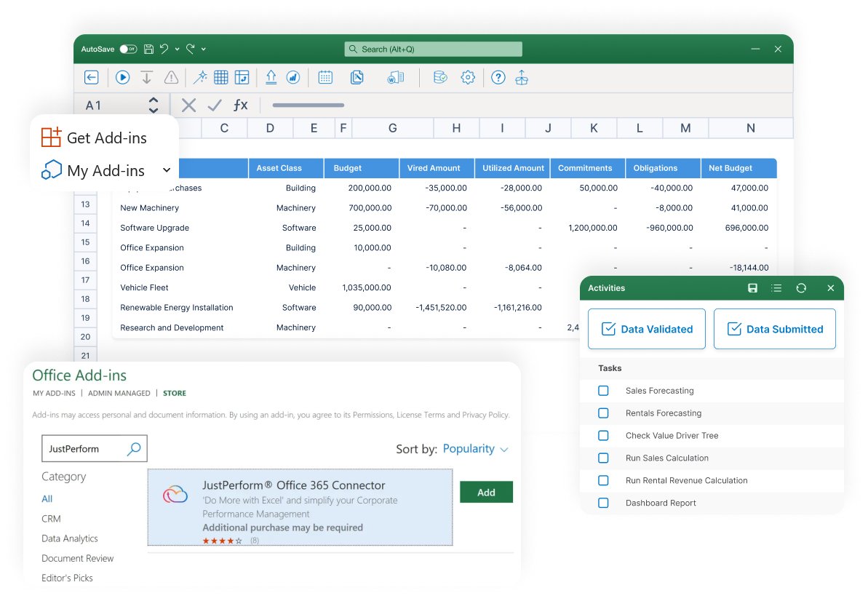This screenshot has height=609, width=868.
Task: Open the task list icon in Activities header
Action: pyautogui.click(x=776, y=288)
